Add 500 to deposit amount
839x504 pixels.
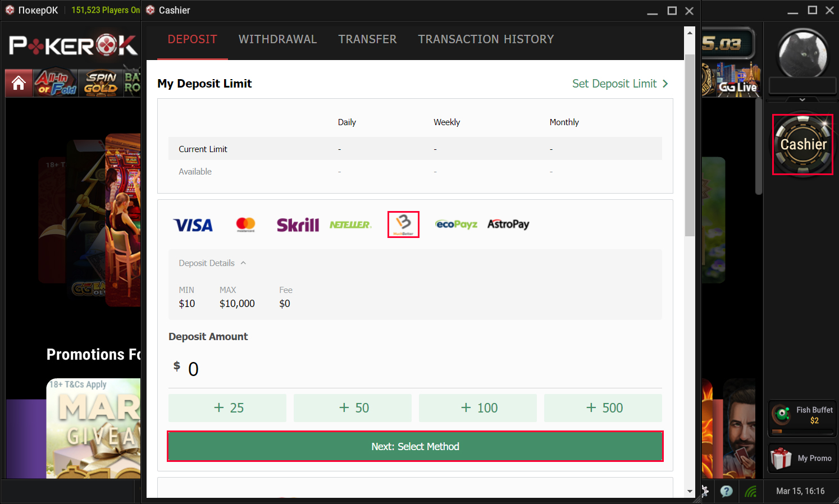point(603,408)
